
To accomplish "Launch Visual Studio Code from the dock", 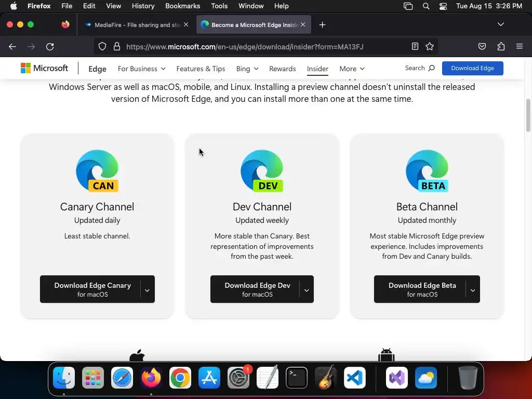I will (x=354, y=378).
